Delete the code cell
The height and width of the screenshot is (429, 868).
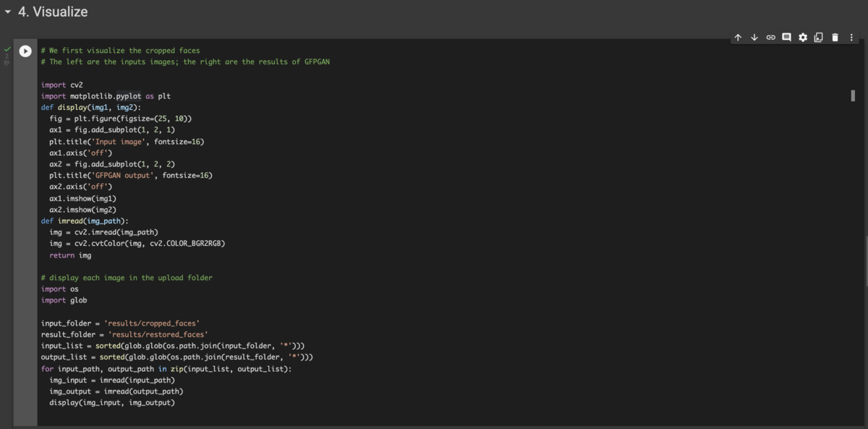tap(835, 36)
